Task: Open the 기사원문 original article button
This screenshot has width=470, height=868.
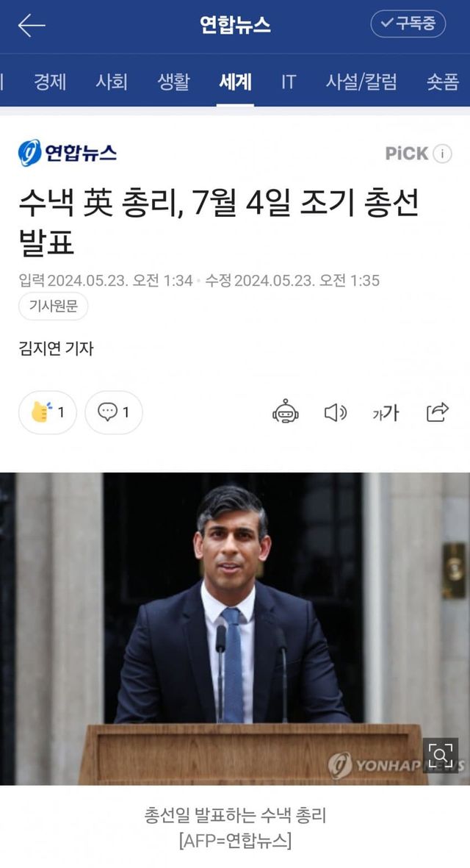Action: click(53, 306)
